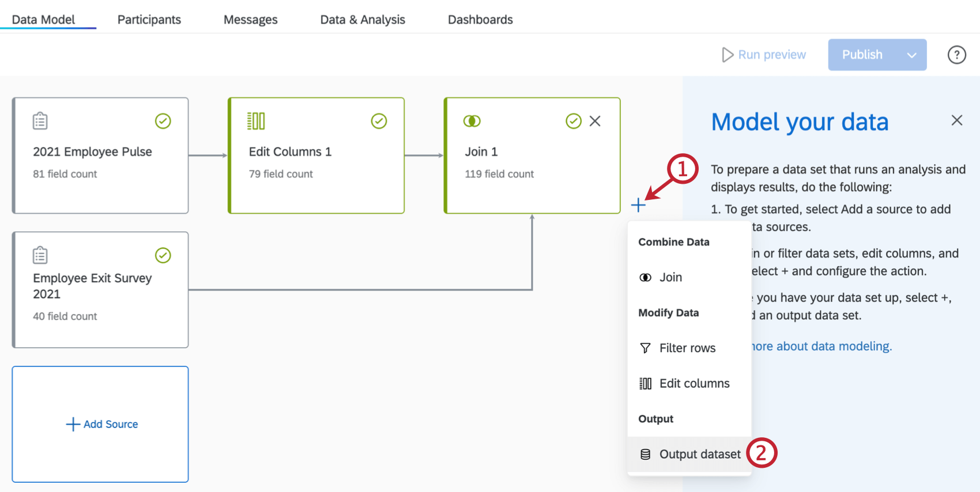This screenshot has width=980, height=492.
Task: Switch to the Dashboards tab
Action: tap(480, 20)
